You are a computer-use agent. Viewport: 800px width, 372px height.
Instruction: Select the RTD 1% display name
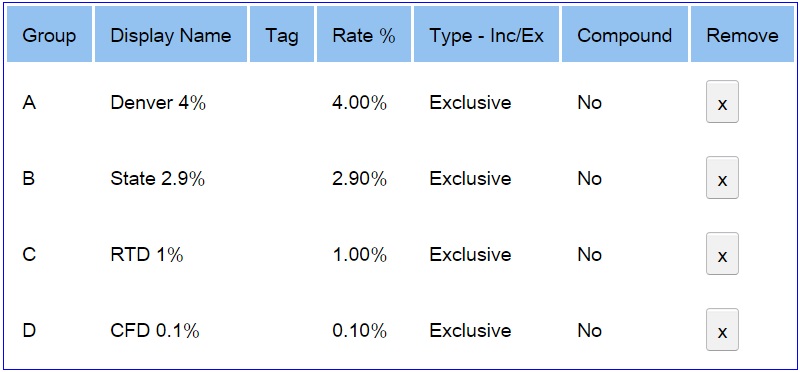tap(146, 255)
